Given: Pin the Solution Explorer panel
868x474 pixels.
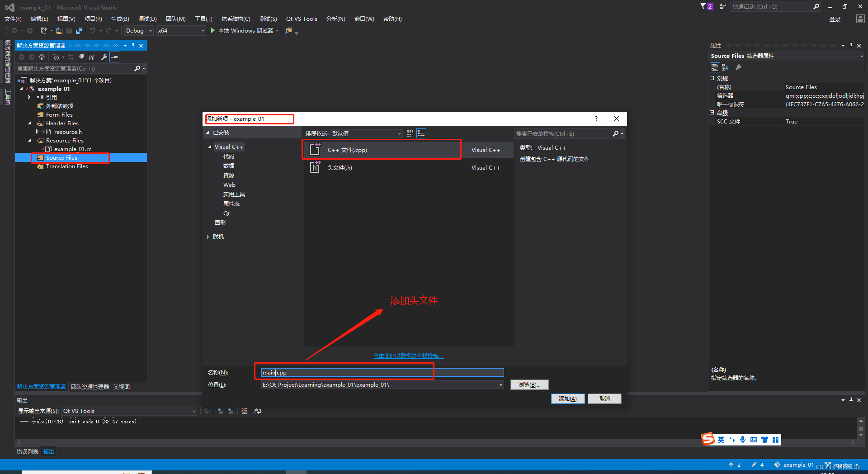Looking at the screenshot, I should point(133,46).
